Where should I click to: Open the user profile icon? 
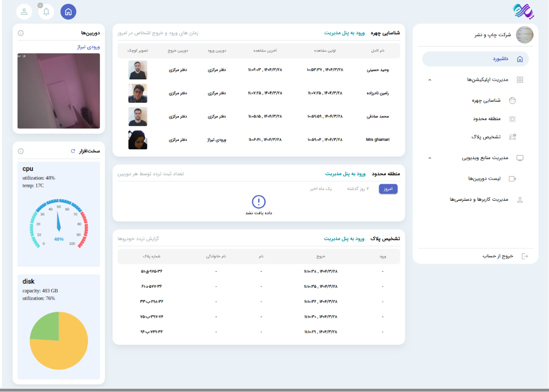click(x=24, y=12)
